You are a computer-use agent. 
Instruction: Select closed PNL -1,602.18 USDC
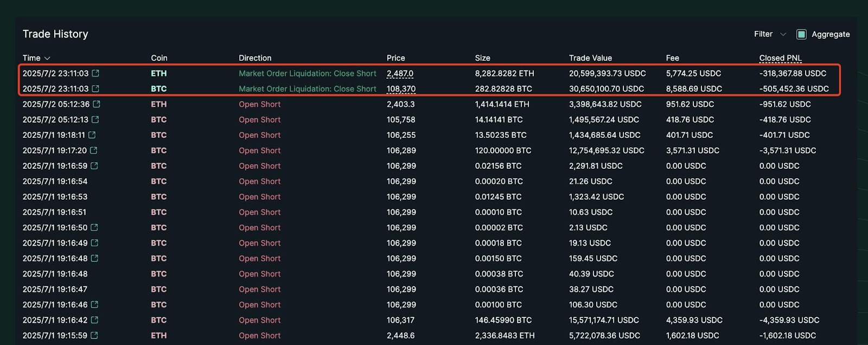pyautogui.click(x=788, y=335)
